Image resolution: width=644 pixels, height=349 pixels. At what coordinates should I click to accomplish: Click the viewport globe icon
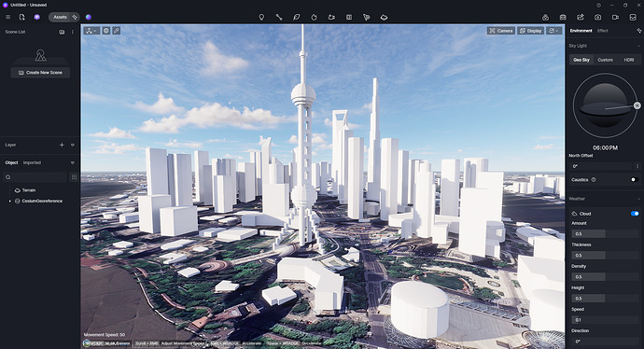[106, 31]
